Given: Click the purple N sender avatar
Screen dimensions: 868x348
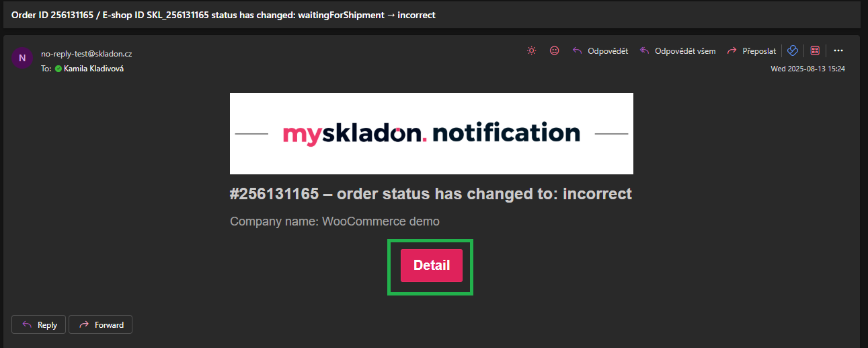Looking at the screenshot, I should click(22, 58).
